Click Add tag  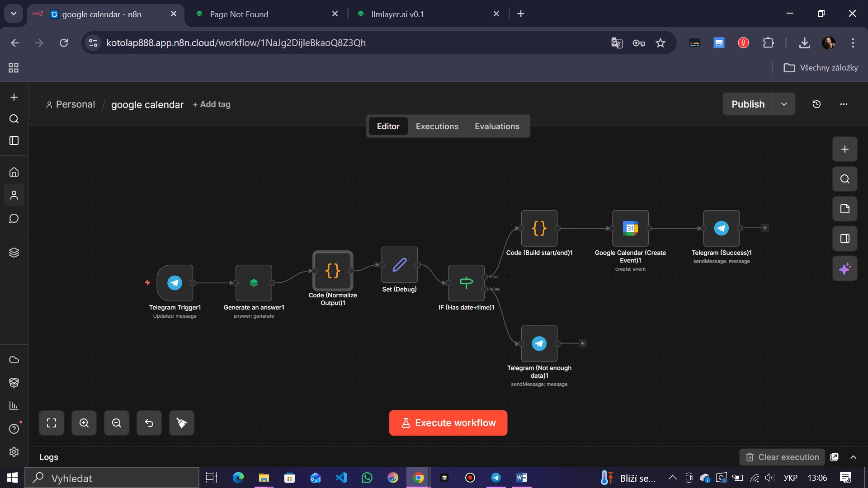pos(212,104)
